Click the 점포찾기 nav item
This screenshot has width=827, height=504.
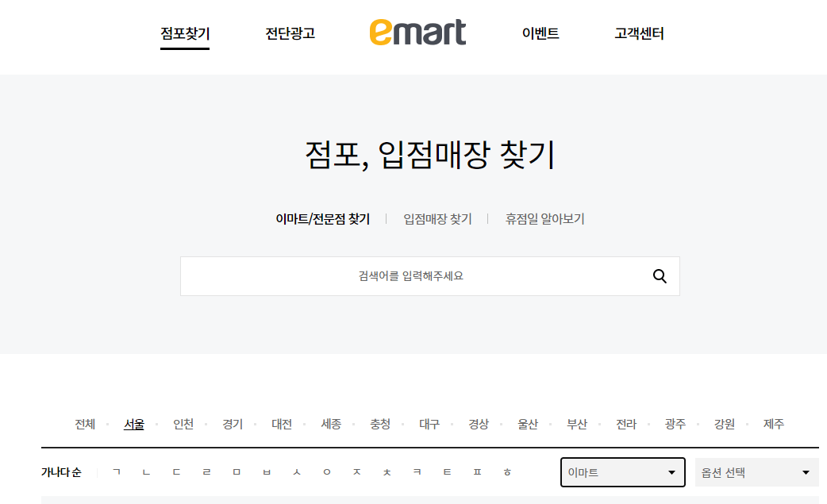point(184,35)
